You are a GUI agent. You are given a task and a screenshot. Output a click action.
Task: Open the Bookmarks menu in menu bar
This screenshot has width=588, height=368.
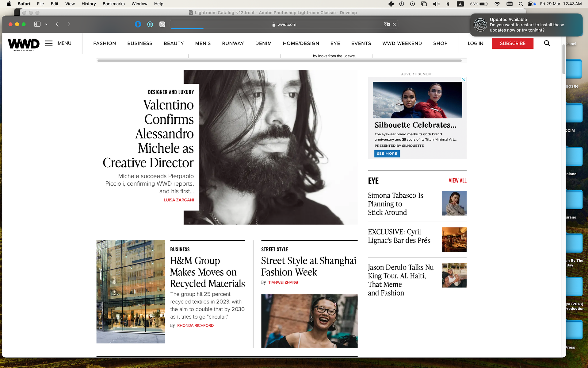113,4
